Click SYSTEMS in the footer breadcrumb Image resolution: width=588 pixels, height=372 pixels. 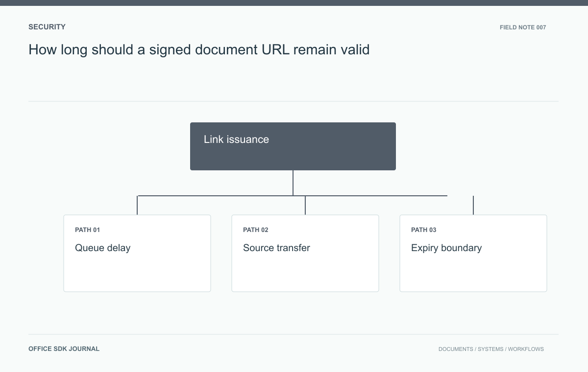[490, 349]
